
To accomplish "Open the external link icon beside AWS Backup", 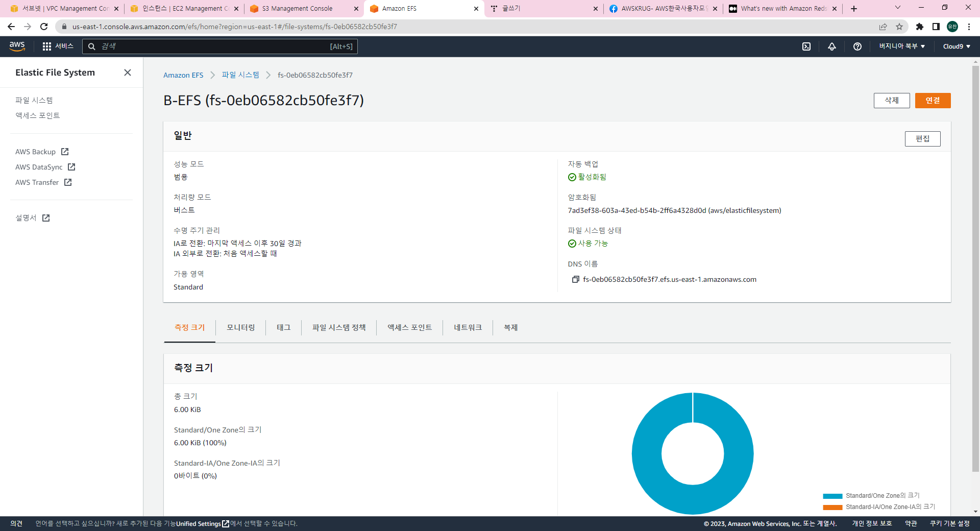I will pyautogui.click(x=65, y=152).
